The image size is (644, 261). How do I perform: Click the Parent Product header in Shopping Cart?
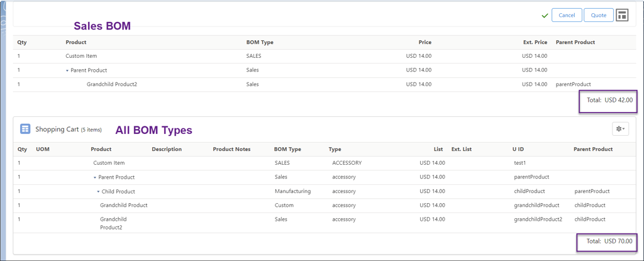(593, 149)
